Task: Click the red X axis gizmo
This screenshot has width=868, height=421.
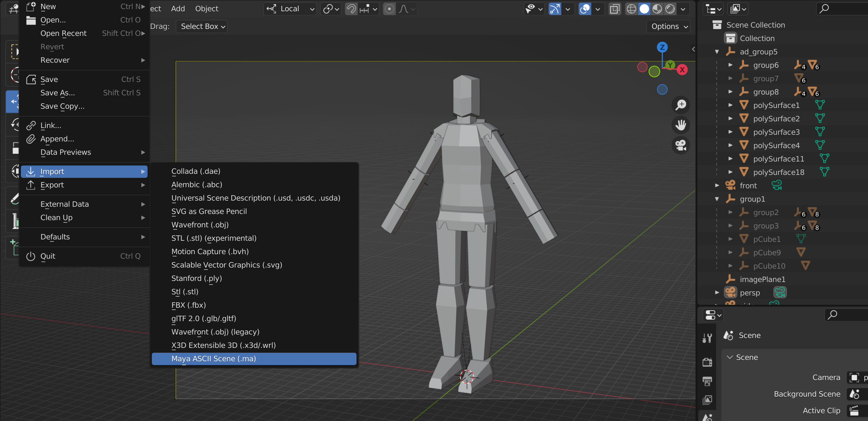Action: (682, 70)
